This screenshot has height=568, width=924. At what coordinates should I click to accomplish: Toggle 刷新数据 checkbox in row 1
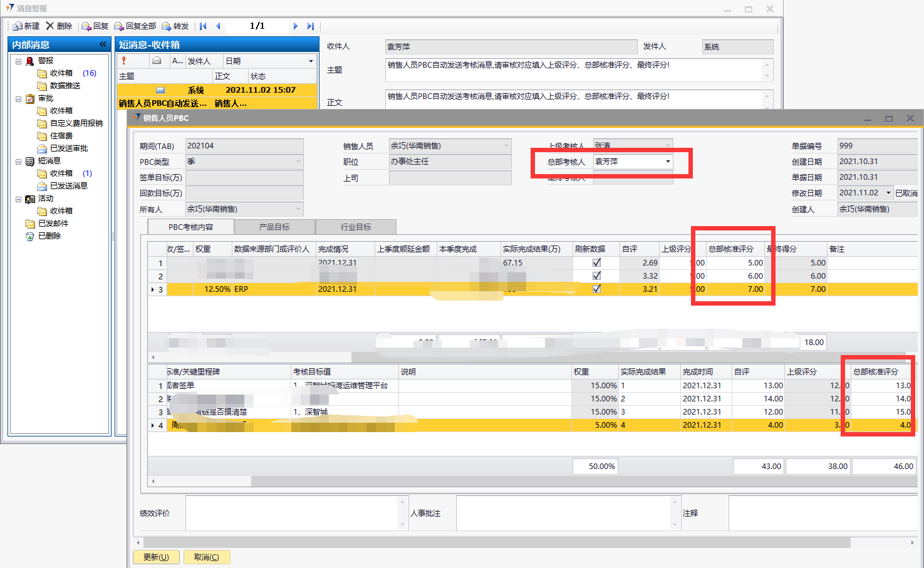tap(596, 263)
